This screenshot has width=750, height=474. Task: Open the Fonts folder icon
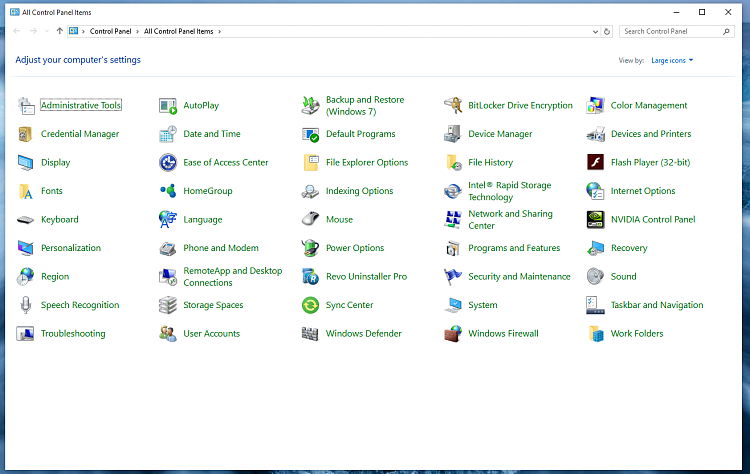coord(25,191)
